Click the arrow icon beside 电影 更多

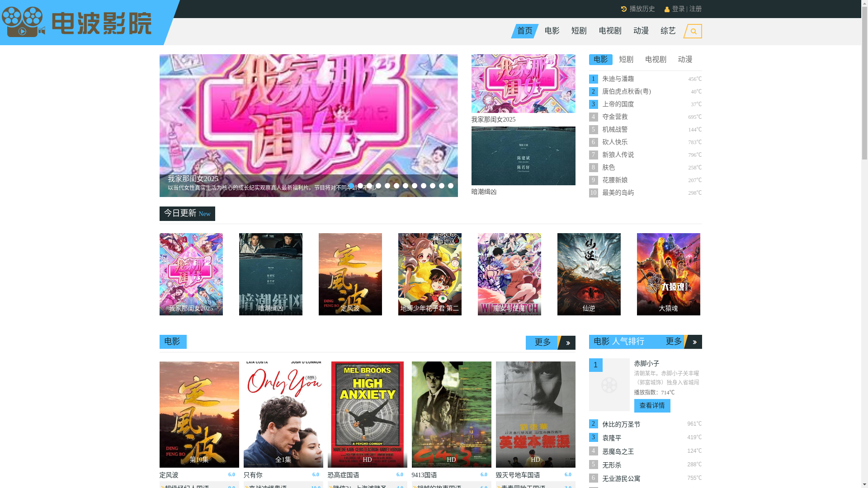pos(567,343)
